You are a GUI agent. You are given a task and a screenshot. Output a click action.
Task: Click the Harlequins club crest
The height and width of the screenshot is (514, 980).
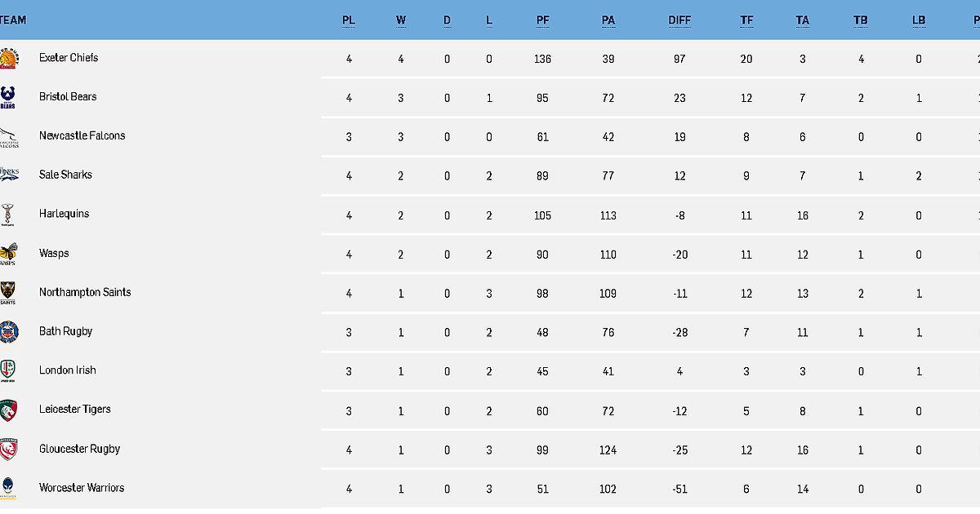(7, 215)
